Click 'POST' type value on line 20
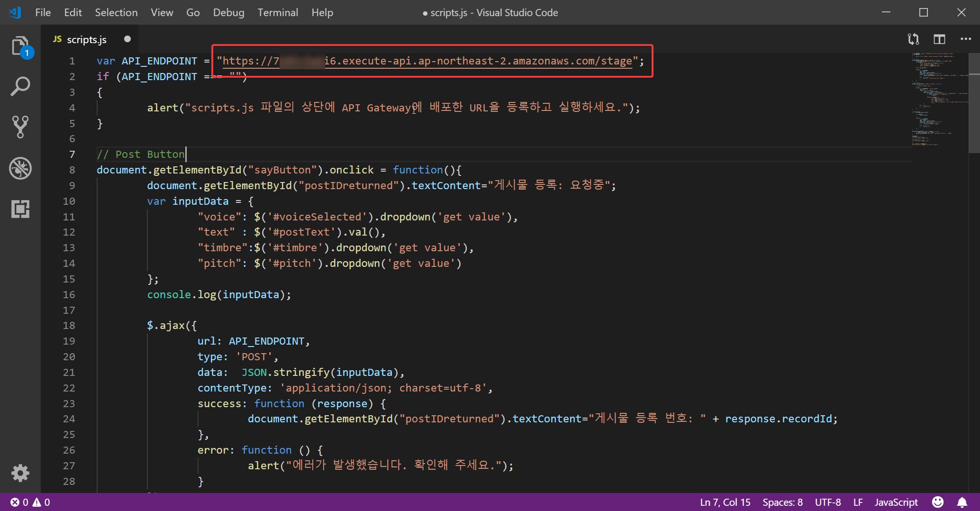Viewport: 980px width, 511px height. pyautogui.click(x=254, y=356)
